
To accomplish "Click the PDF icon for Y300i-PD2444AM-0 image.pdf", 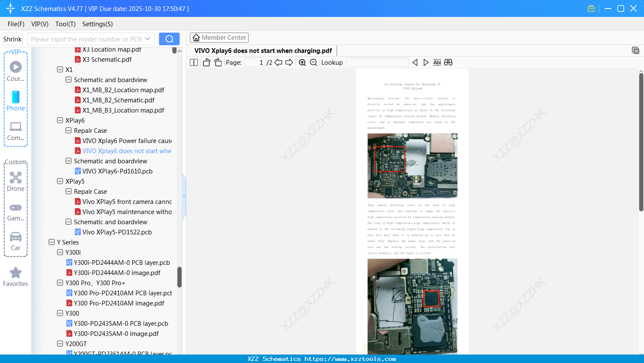I will point(69,273).
